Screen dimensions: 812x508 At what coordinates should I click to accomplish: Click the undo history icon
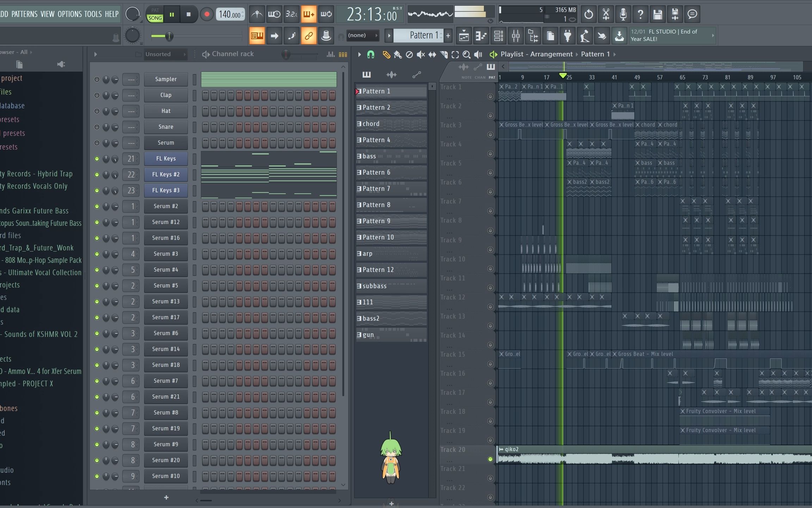pyautogui.click(x=589, y=14)
